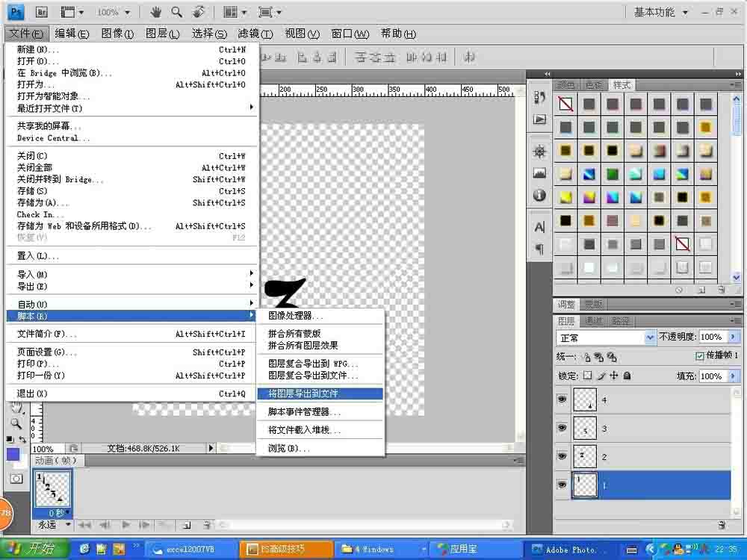Toggle the 传播帧 1 checkbox
The width and height of the screenshot is (747, 560).
[x=700, y=356]
